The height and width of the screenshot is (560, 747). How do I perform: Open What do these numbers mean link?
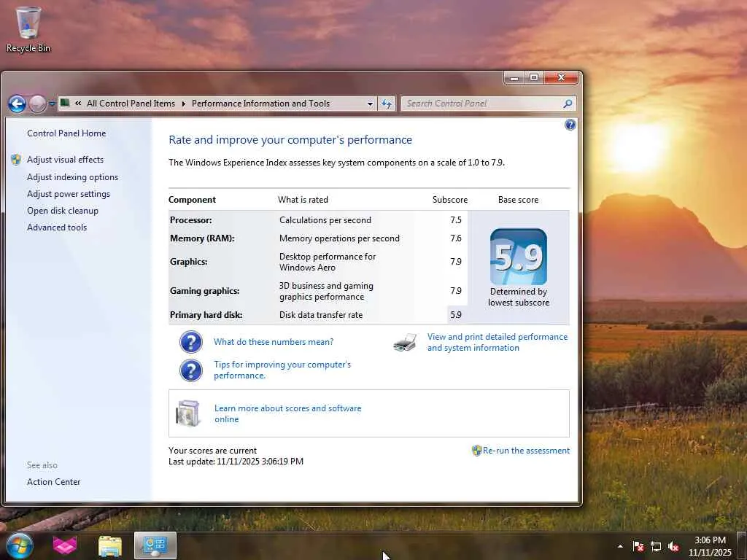click(274, 342)
